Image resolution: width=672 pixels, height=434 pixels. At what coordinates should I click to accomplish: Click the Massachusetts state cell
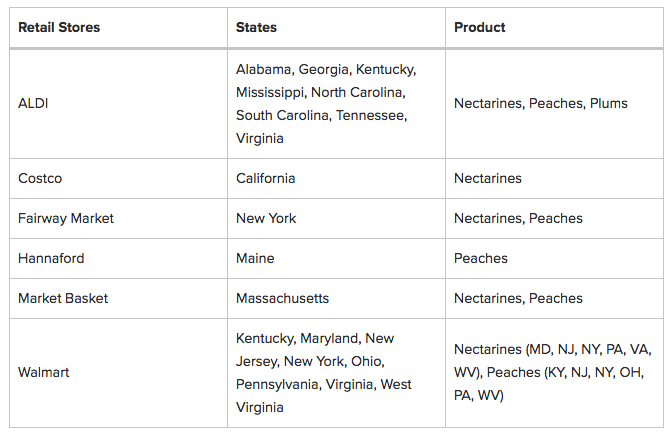(x=282, y=298)
